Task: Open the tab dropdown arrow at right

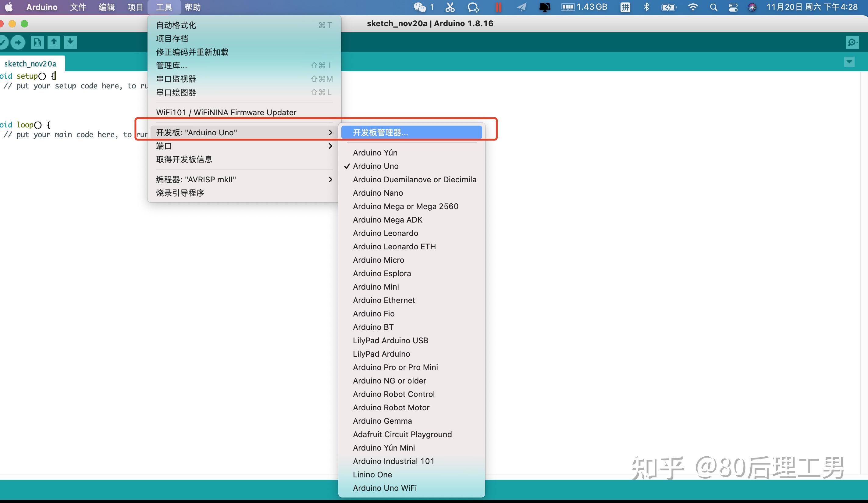Action: [x=849, y=62]
